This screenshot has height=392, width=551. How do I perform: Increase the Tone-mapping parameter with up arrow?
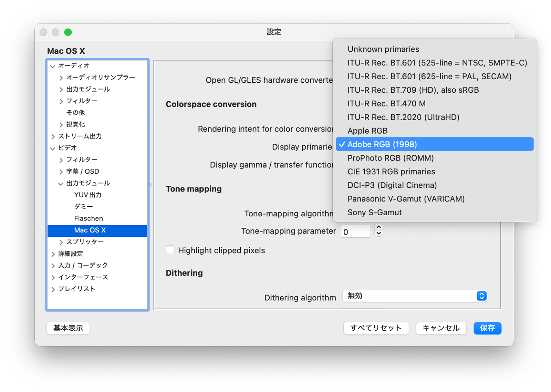[378, 227]
